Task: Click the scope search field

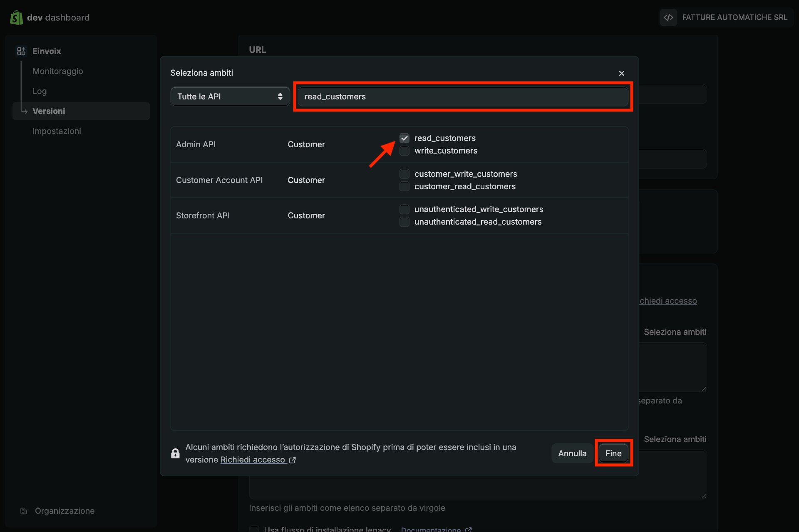Action: click(x=463, y=97)
